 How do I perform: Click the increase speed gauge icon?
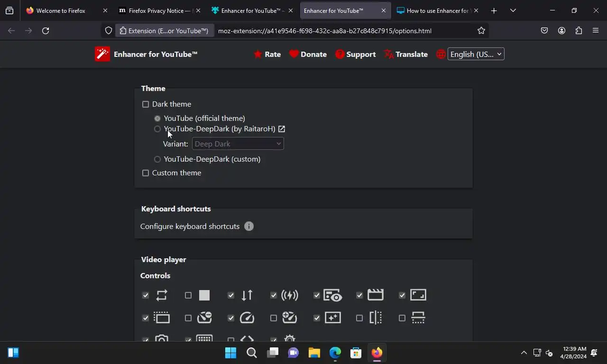click(290, 318)
